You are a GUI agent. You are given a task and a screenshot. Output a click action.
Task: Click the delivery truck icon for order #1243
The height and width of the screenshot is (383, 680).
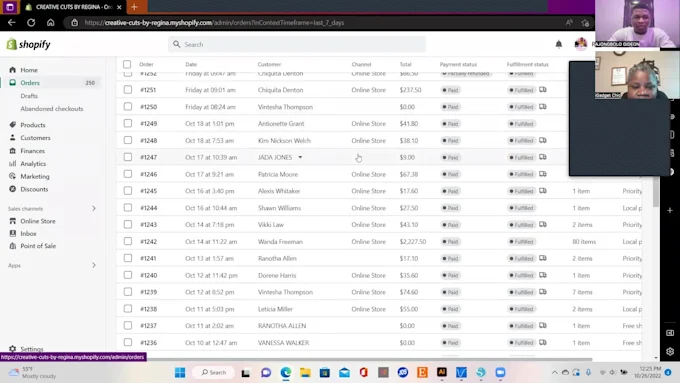point(543,224)
